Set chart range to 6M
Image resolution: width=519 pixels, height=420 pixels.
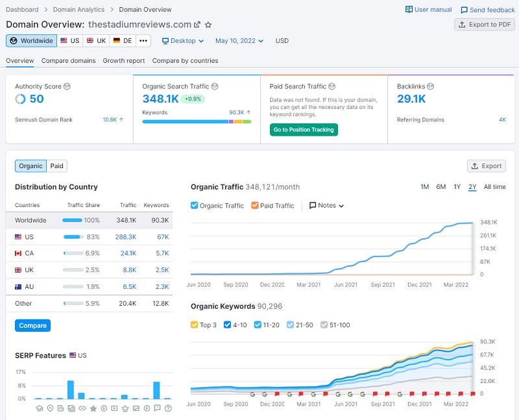coord(441,187)
